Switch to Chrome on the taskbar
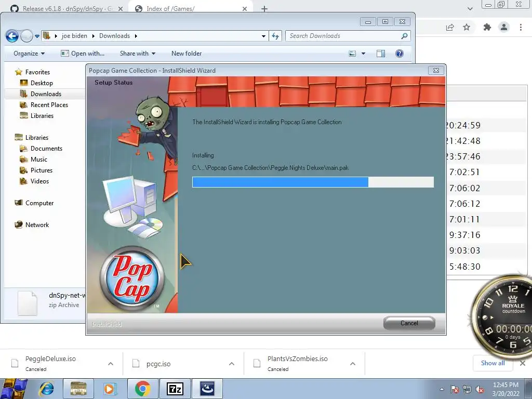The height and width of the screenshot is (399, 532). tap(143, 389)
